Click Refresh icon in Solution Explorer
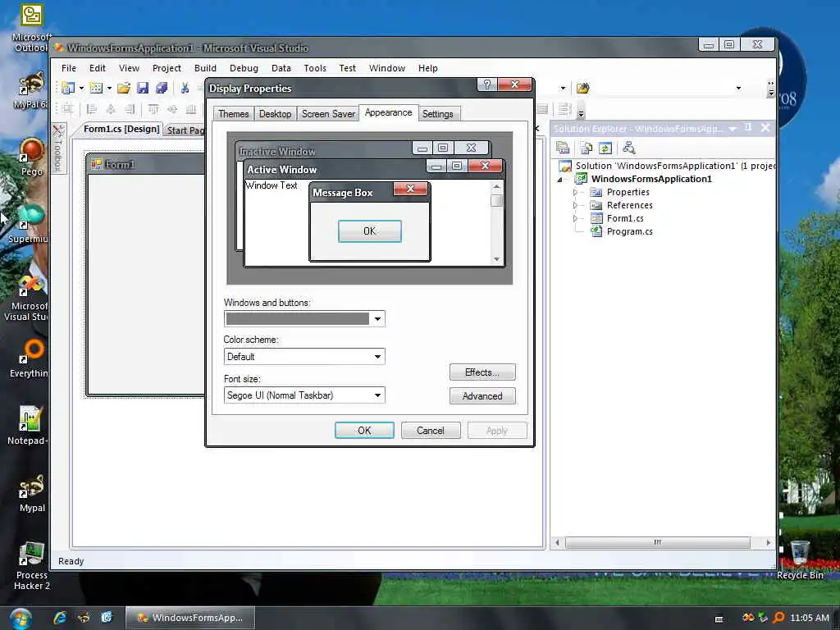Viewport: 840px width, 630px height. pos(605,148)
